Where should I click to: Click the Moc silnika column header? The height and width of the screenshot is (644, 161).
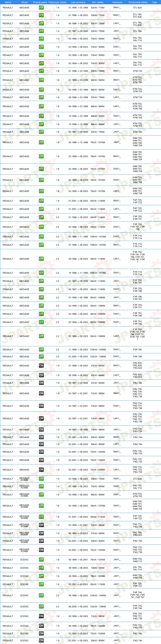pyautogui.click(x=98, y=2)
